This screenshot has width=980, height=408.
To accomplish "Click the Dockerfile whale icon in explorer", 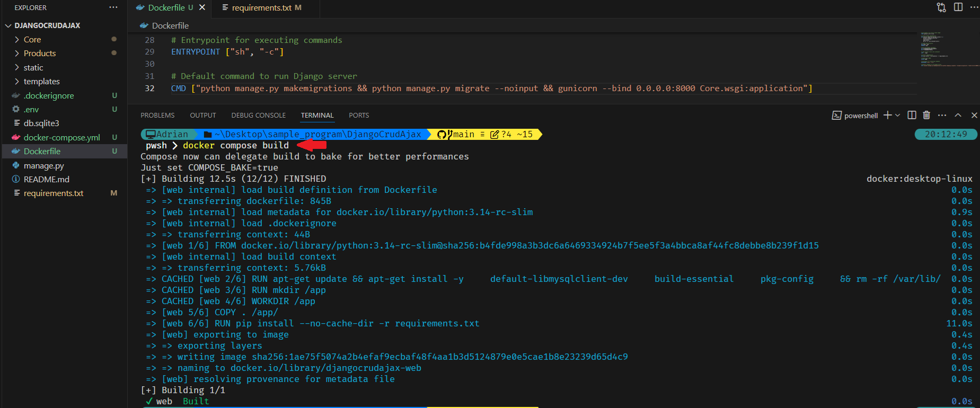I will coord(16,151).
